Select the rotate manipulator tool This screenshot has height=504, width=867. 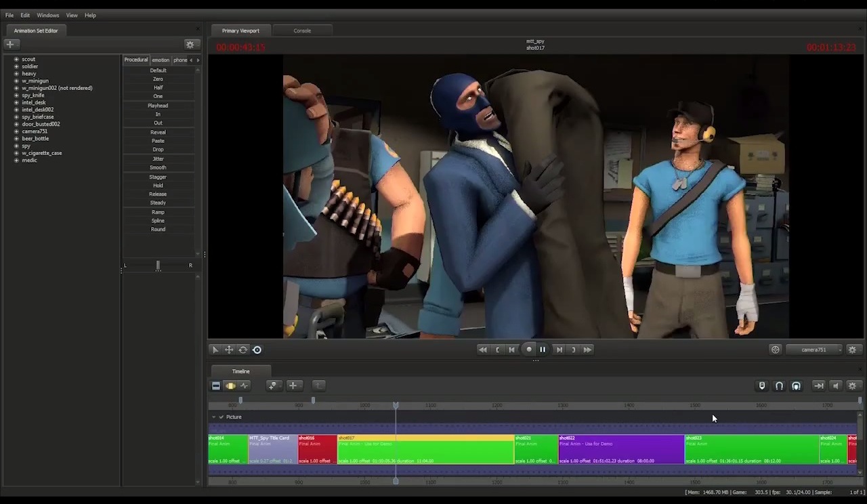(x=243, y=349)
